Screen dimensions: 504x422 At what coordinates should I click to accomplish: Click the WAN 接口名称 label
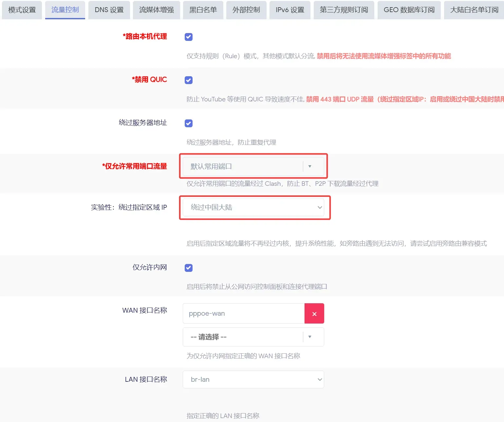pyautogui.click(x=145, y=310)
